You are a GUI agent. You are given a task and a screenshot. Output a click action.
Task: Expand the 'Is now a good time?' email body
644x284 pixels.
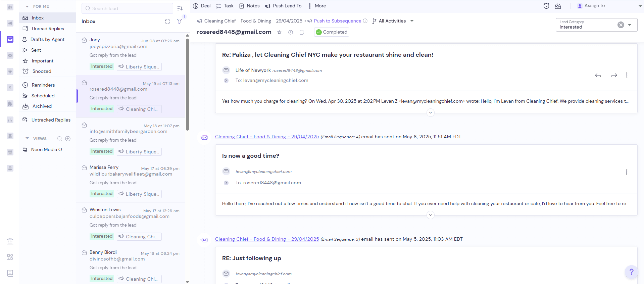tap(431, 215)
